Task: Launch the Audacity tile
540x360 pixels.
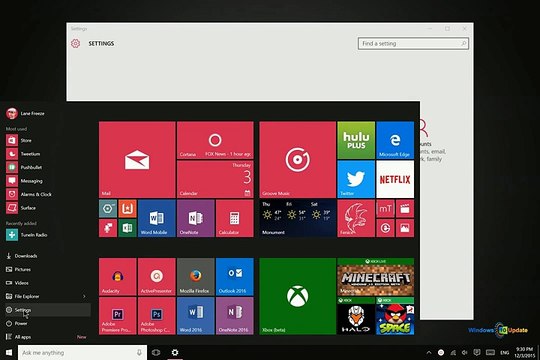Action: click(117, 277)
